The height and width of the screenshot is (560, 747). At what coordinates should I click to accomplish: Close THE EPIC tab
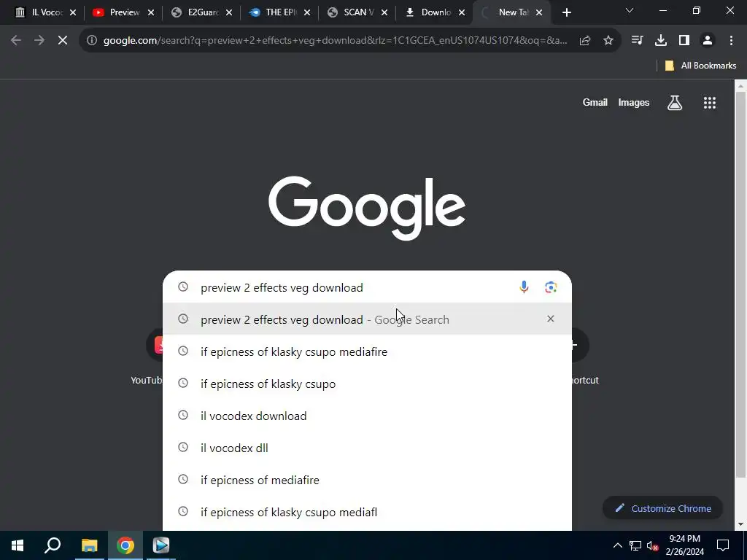point(307,12)
